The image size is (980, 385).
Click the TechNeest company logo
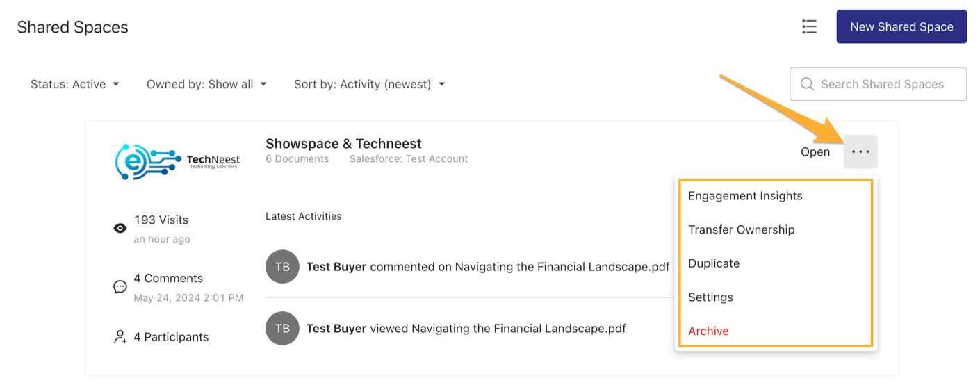pyautogui.click(x=178, y=162)
